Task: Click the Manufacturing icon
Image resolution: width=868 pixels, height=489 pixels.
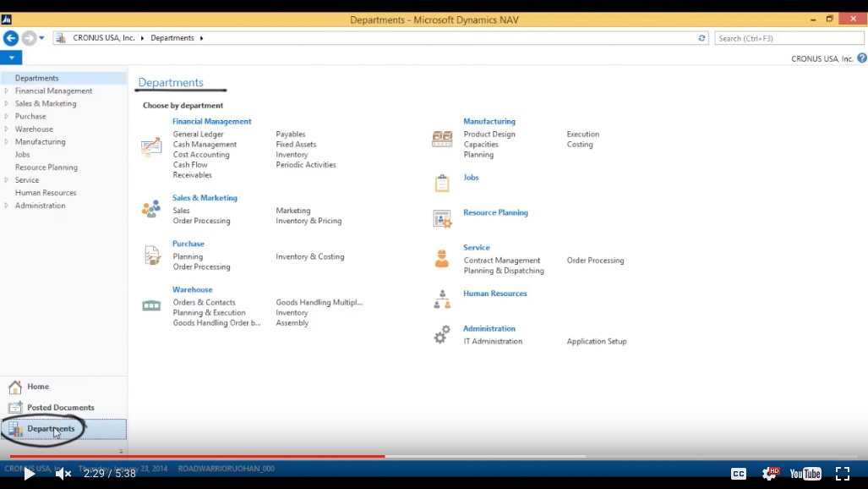Action: tap(442, 139)
